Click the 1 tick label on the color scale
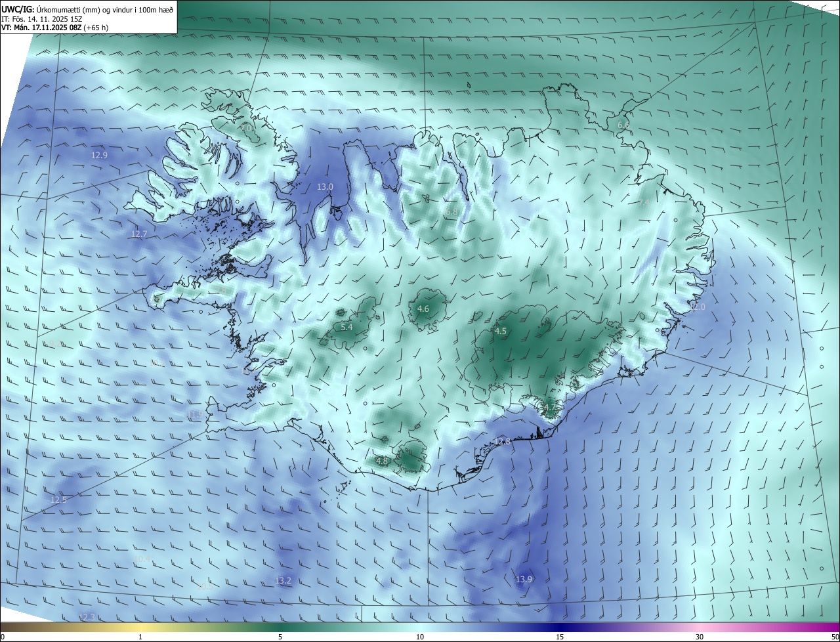The height and width of the screenshot is (642, 840). pyautogui.click(x=140, y=637)
